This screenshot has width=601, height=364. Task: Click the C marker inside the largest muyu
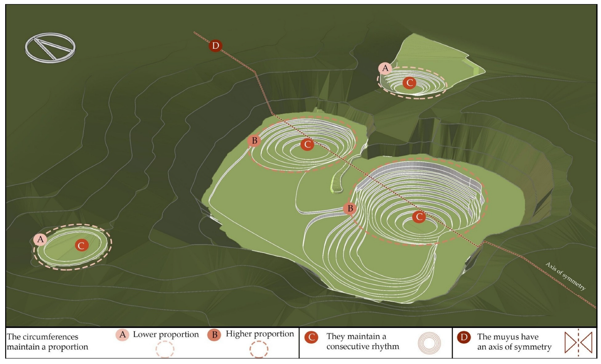419,217
